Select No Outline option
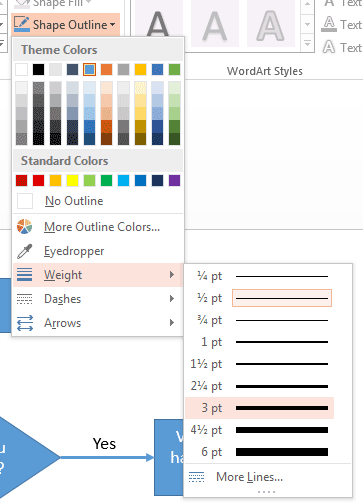Image resolution: width=363 pixels, height=504 pixels. (x=98, y=201)
